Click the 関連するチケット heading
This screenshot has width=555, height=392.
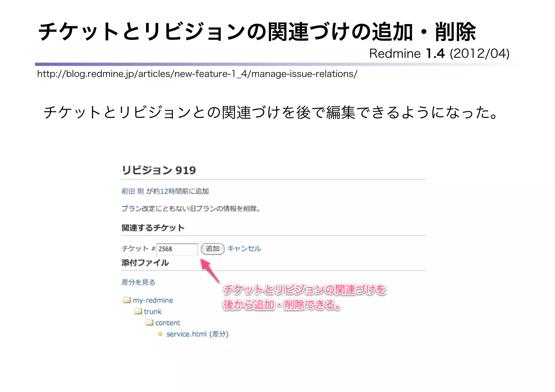(153, 228)
